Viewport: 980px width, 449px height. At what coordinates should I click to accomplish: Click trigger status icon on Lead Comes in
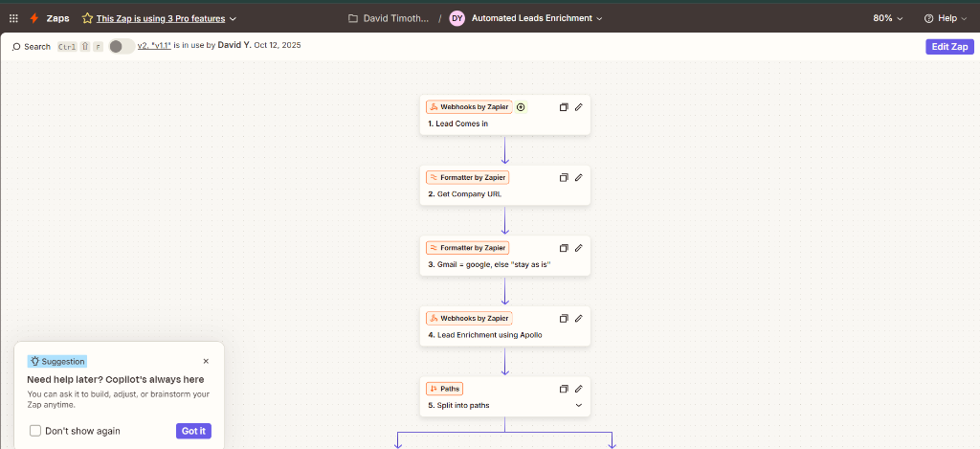click(522, 107)
